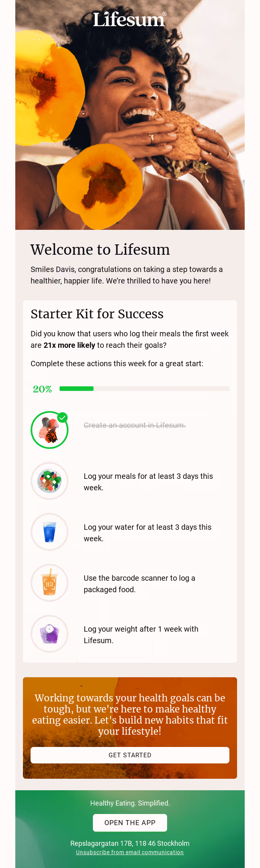Select the blue water glass icon
The height and width of the screenshot is (868, 260).
click(49, 532)
